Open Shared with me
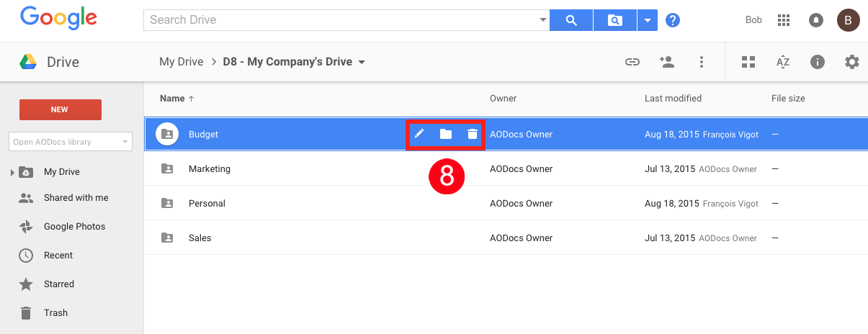Viewport: 868px width, 334px height. tap(76, 197)
